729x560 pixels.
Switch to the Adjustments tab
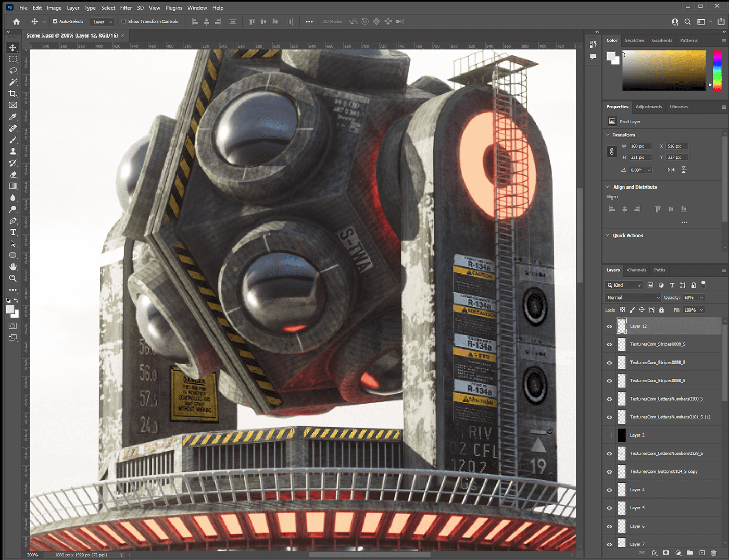tap(649, 107)
